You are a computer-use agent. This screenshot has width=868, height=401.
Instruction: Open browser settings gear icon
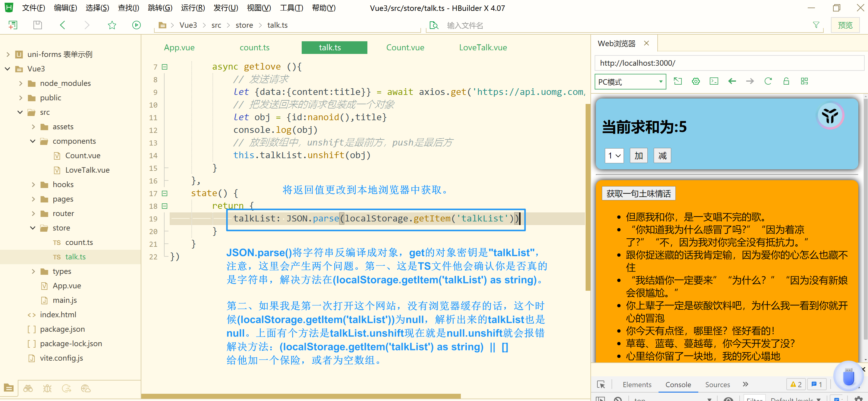696,81
